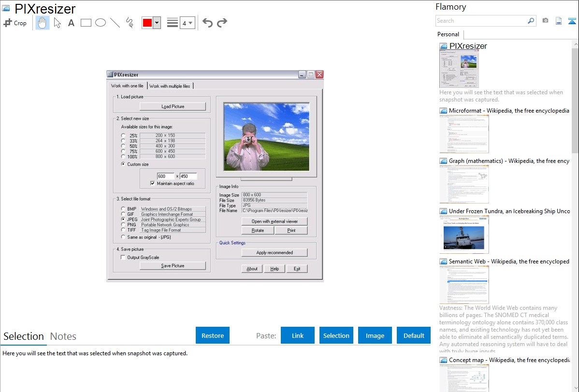This screenshot has width=579, height=392.
Task: Click the Exit button in PIXresizer
Action: click(x=297, y=269)
